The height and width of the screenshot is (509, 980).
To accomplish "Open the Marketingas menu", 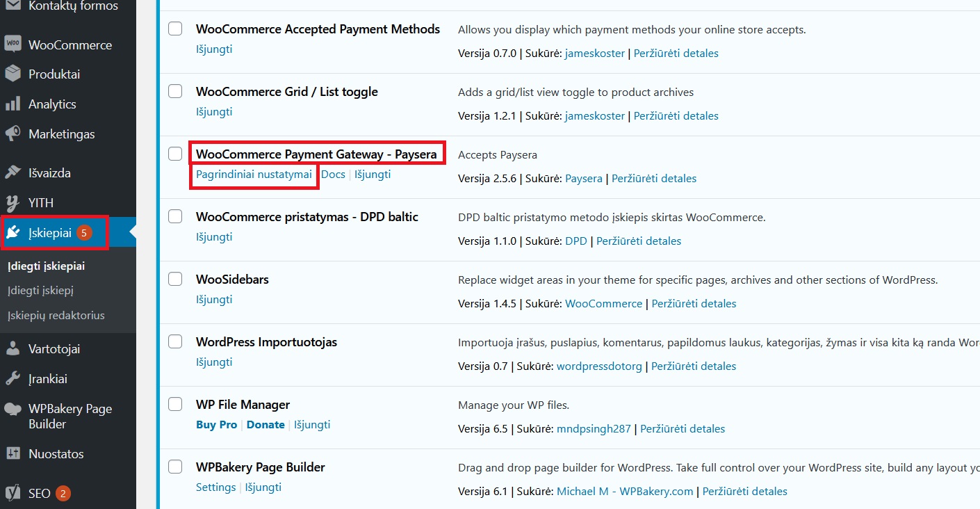I will click(68, 134).
